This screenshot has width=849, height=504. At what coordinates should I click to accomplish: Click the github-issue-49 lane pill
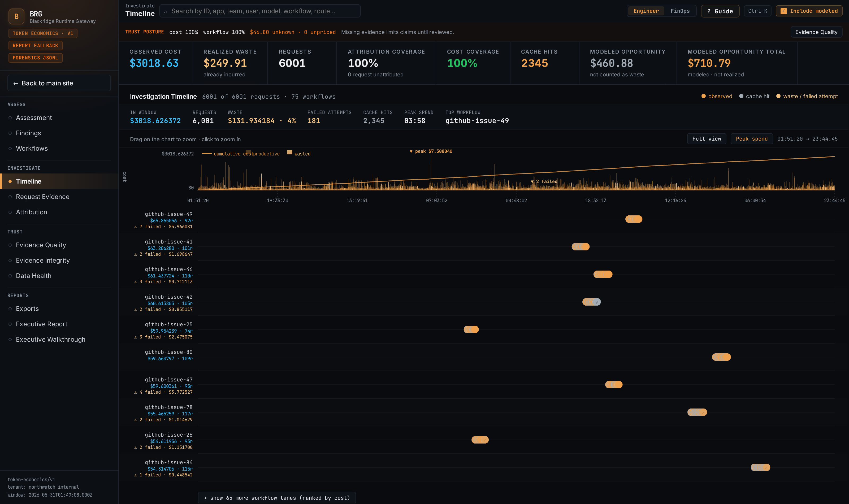pos(634,219)
